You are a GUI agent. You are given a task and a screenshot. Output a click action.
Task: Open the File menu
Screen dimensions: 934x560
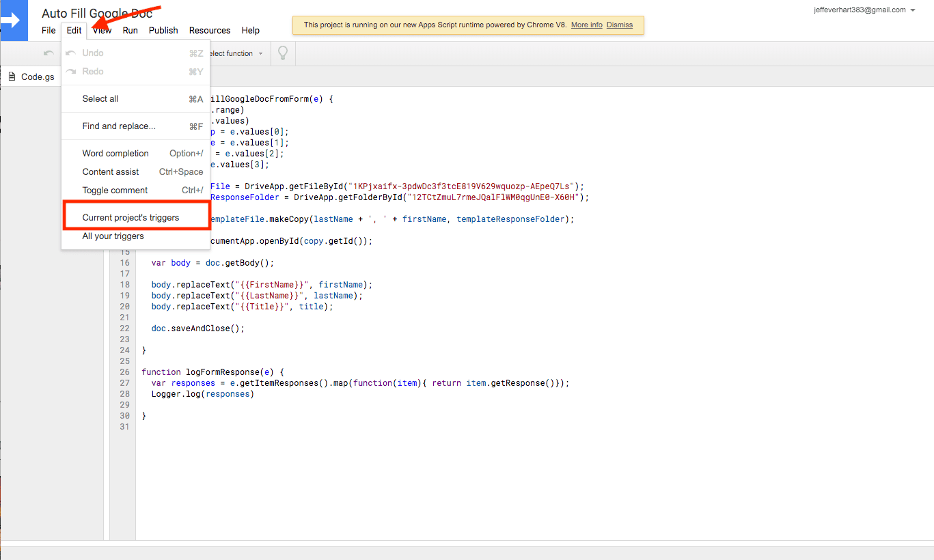click(49, 30)
